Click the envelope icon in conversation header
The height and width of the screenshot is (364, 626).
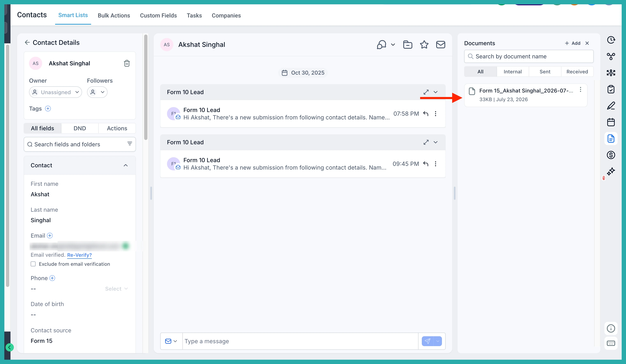pyautogui.click(x=441, y=45)
